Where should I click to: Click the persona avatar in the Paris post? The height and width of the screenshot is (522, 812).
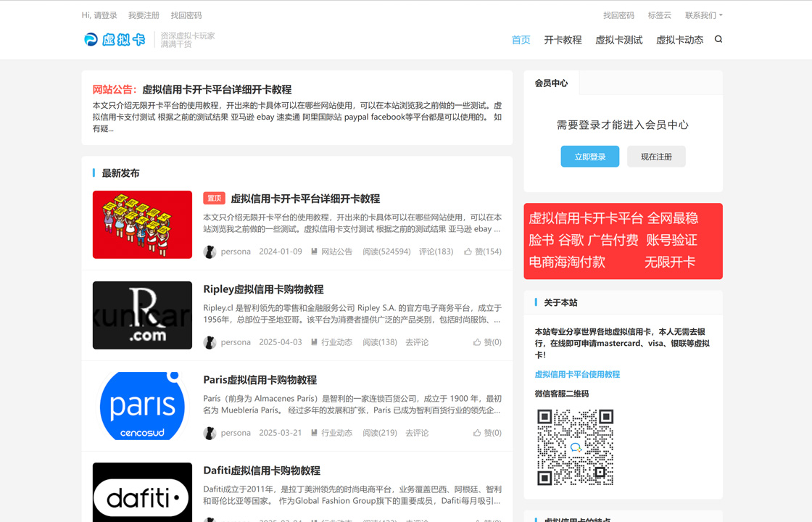coord(210,433)
